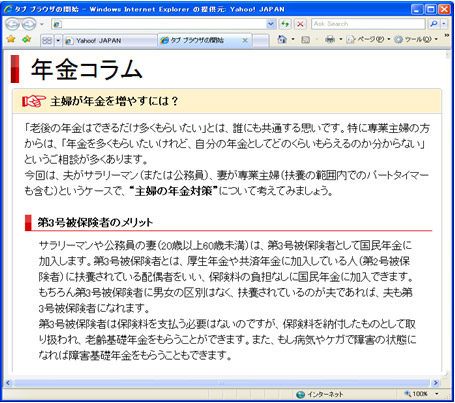Click the horizontal scrollbar thumb

[221, 383]
